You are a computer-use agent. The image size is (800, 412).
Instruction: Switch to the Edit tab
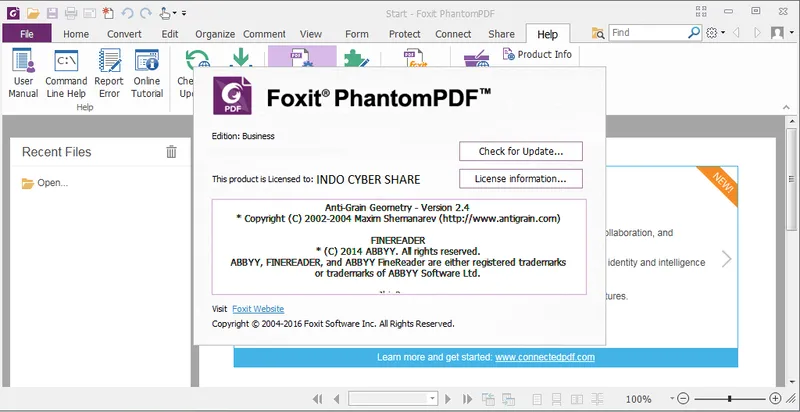[x=170, y=34]
